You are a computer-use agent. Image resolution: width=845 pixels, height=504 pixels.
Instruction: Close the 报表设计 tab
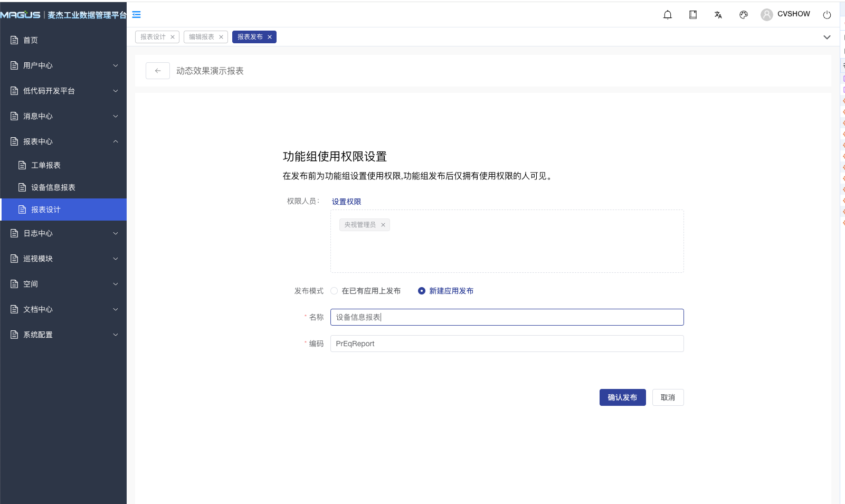[173, 37]
